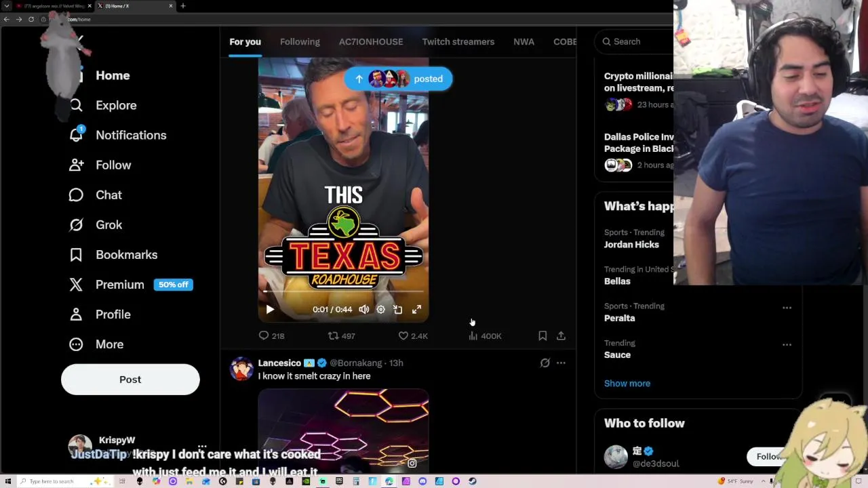Switch to Twitch streamers tab

pyautogui.click(x=458, y=41)
